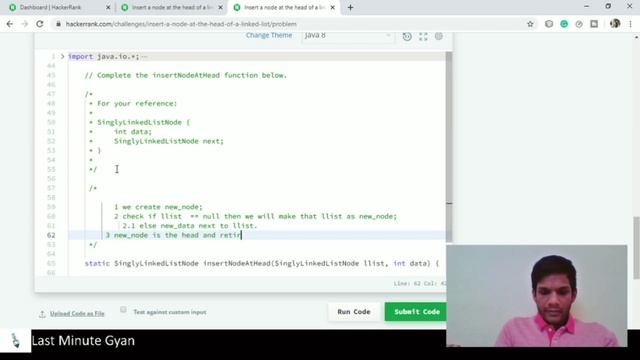Click the browser forward arrow
The image size is (640, 360).
(24, 24)
